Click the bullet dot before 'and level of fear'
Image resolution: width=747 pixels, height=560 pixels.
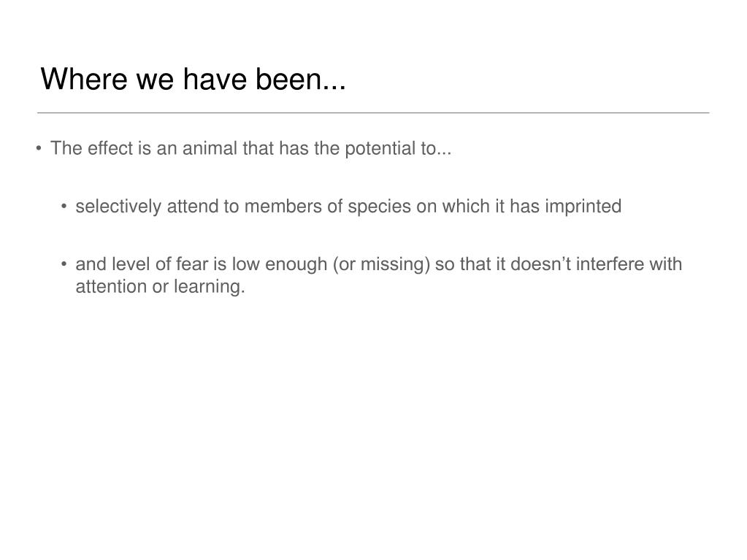(64, 264)
